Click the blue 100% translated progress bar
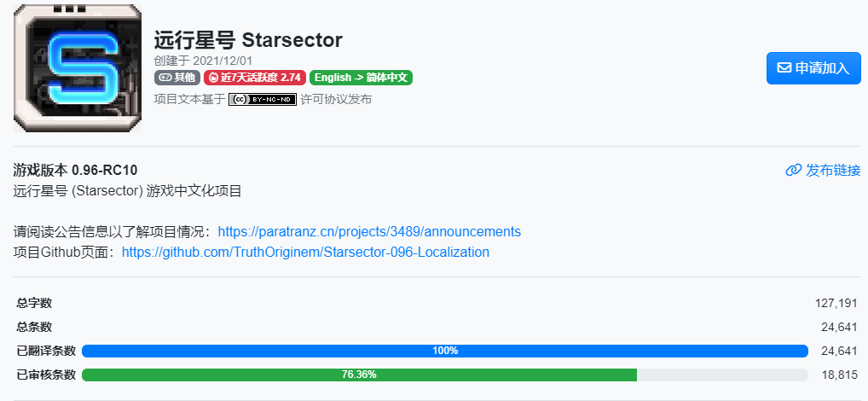This screenshot has height=401, width=868. pos(444,351)
